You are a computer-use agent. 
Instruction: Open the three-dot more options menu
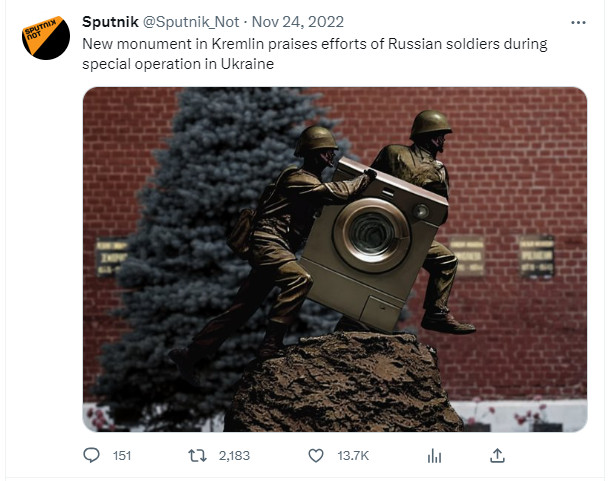[578, 23]
